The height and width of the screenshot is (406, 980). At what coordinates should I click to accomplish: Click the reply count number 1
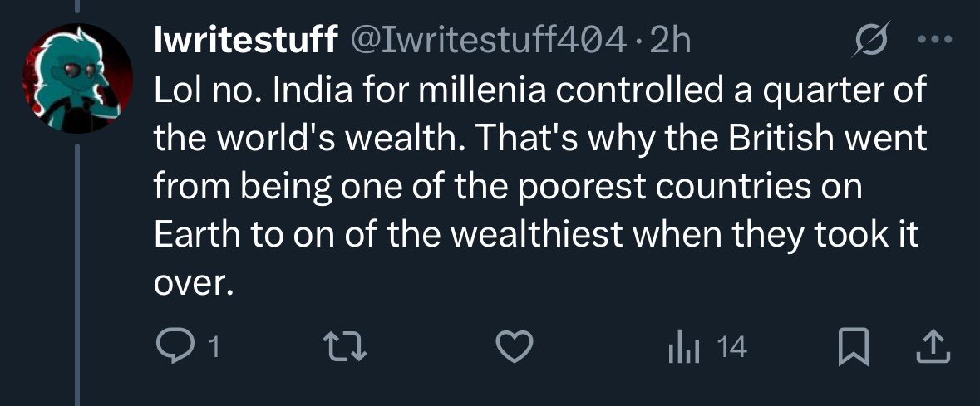[x=214, y=347]
